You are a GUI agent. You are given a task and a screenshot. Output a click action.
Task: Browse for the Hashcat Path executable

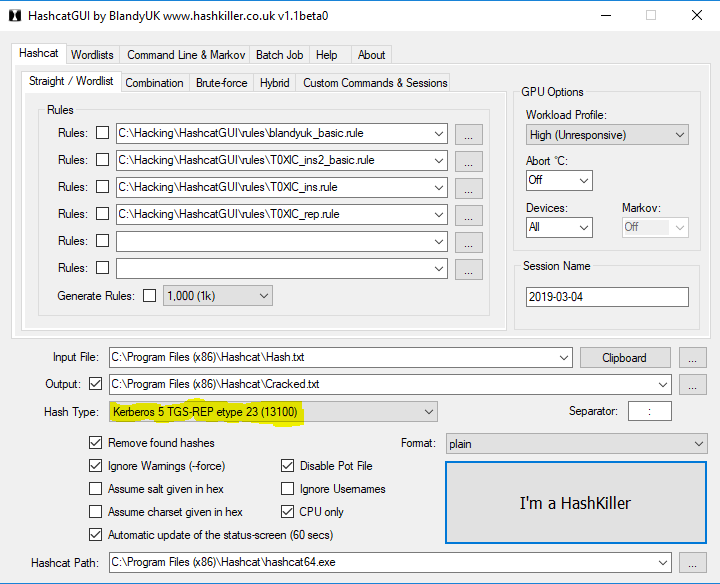(x=692, y=563)
